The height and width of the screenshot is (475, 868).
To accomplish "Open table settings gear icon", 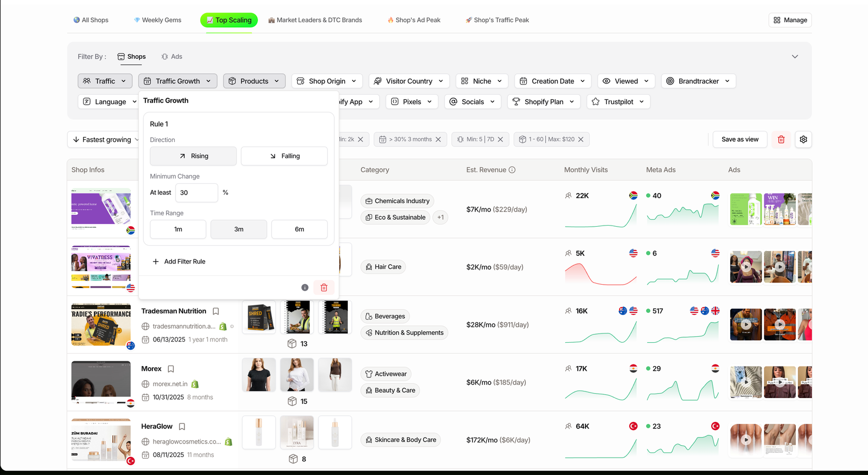I will click(x=803, y=139).
